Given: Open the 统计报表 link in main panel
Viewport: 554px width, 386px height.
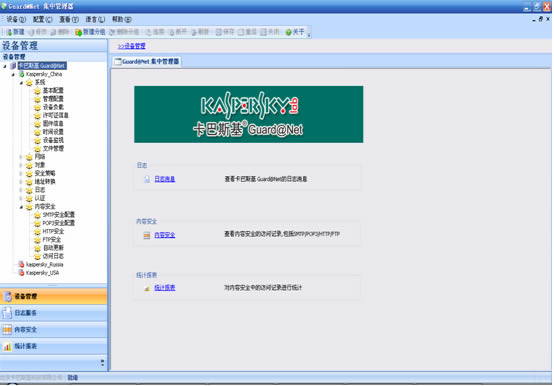Looking at the screenshot, I should (x=165, y=288).
